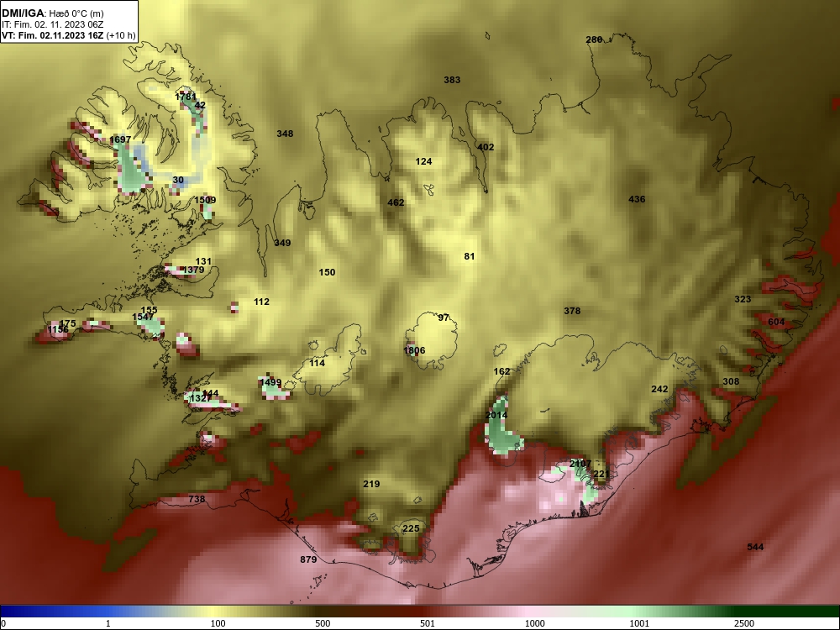This screenshot has width=840, height=630.
Task: Click the colour scale label 1001
Action: tap(639, 623)
